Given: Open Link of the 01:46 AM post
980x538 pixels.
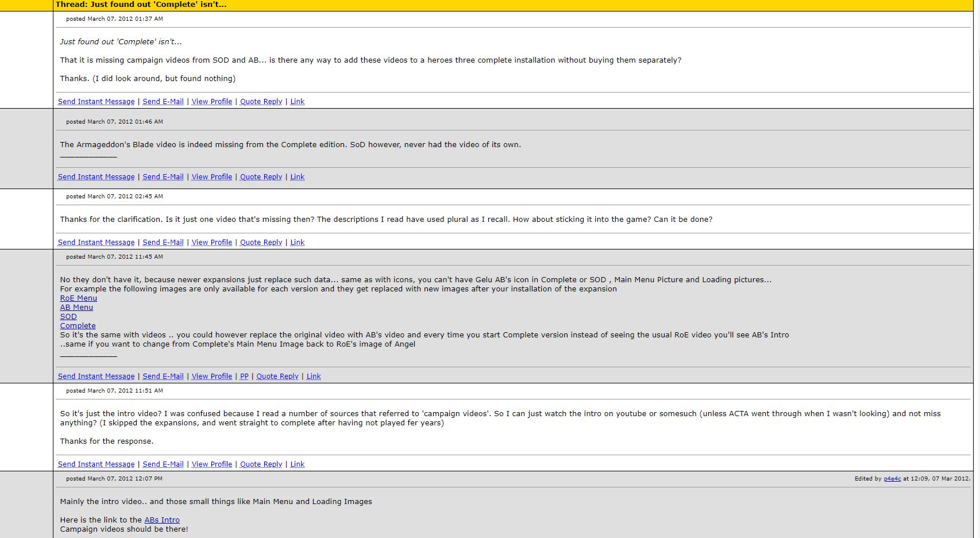Looking at the screenshot, I should pos(297,177).
